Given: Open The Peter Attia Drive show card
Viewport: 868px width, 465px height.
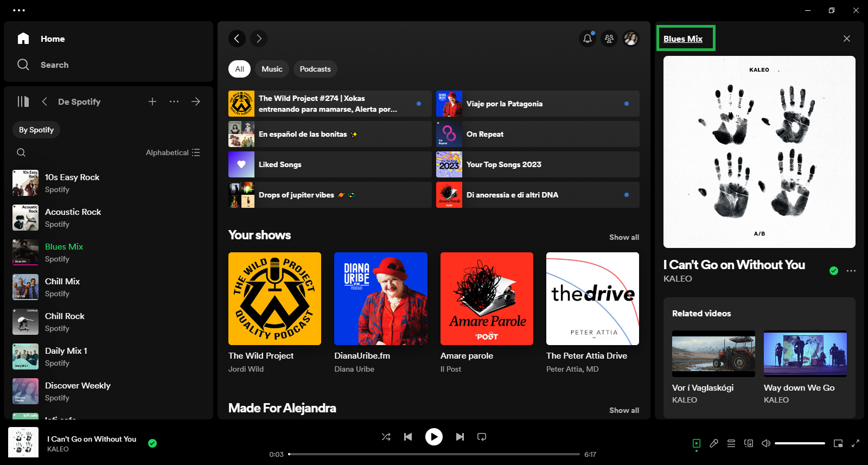Looking at the screenshot, I should (x=592, y=313).
